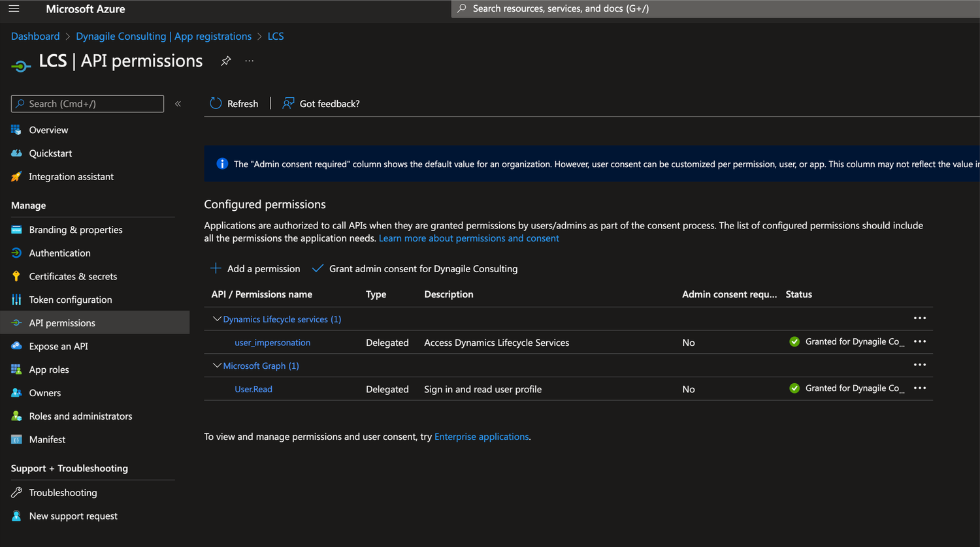Open the Enterprise applications link
The image size is (980, 547).
pos(482,436)
